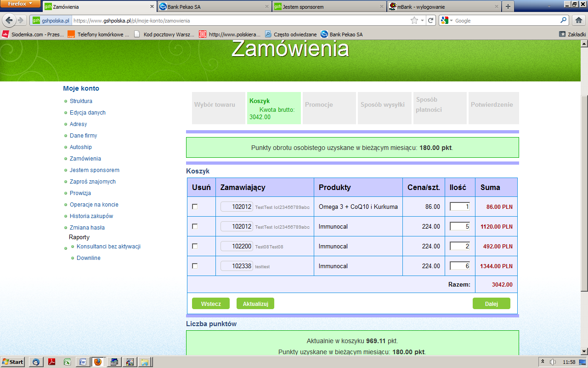This screenshot has height=368, width=588.
Task: Go back with the browser back arrow
Action: click(9, 20)
